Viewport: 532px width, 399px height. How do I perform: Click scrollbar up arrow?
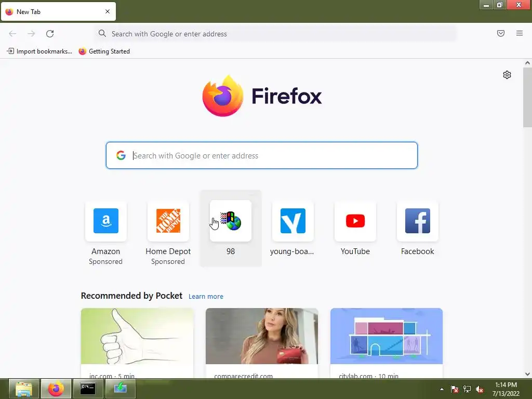coord(527,63)
